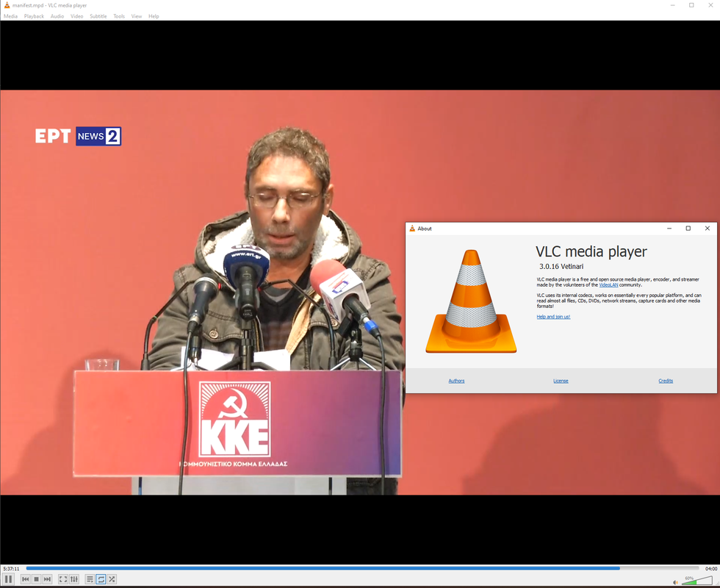Show extended settings and effects
Image resolution: width=720 pixels, height=588 pixels.
(x=74, y=579)
